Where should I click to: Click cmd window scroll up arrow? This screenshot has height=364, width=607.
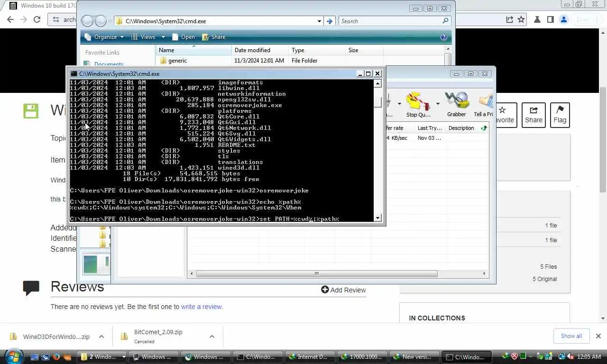pos(377,83)
